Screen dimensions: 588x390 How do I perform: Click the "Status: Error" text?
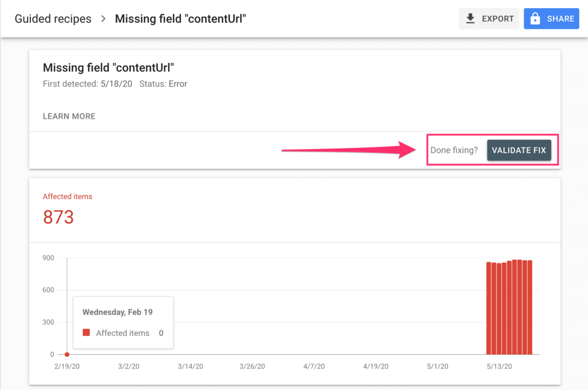coord(163,84)
